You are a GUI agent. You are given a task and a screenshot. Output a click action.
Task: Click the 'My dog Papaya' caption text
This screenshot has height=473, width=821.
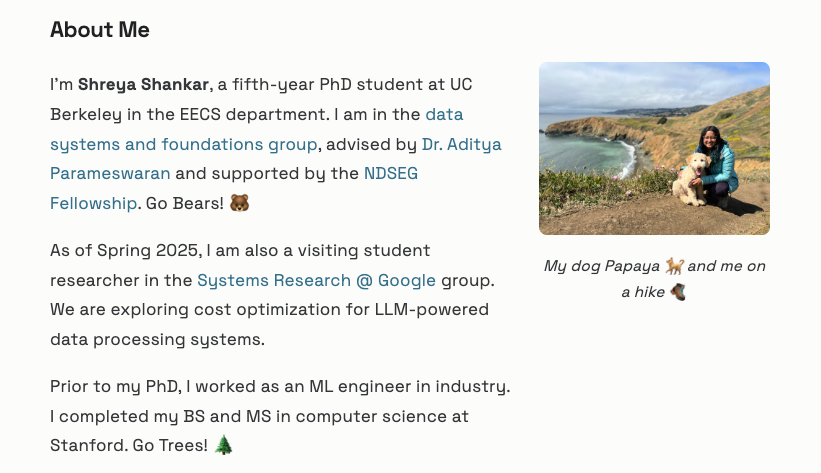tap(602, 266)
